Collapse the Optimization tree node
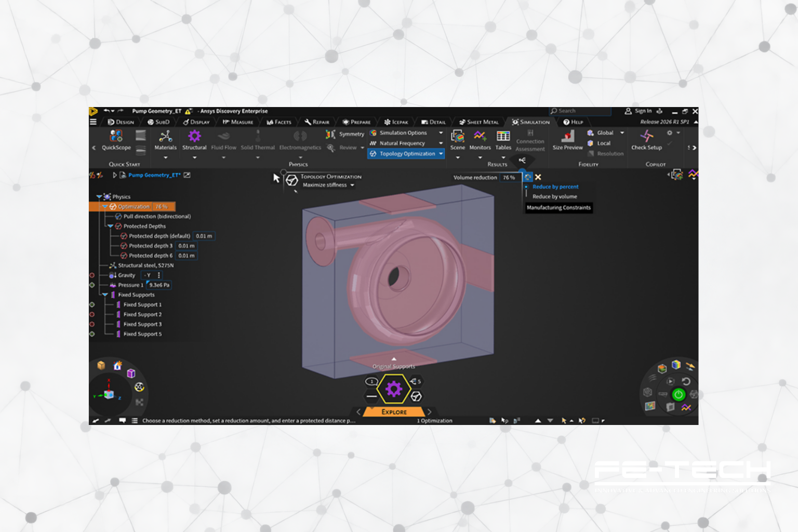 click(104, 207)
